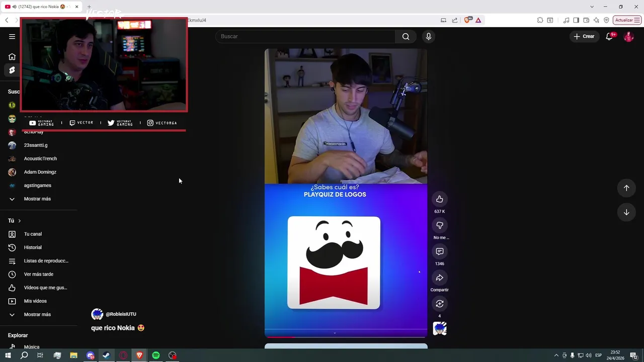Click the Brave Shields lion icon
Image resolution: width=644 pixels, height=362 pixels.
(467, 20)
